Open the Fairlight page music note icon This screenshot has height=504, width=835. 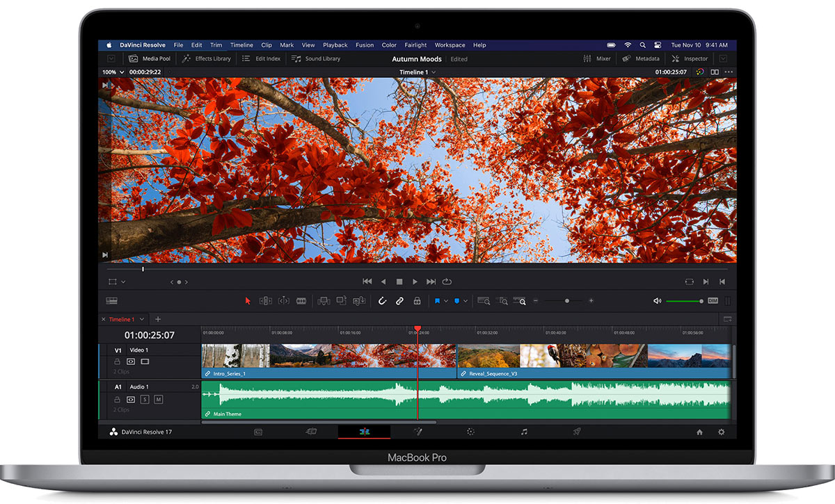coord(524,432)
